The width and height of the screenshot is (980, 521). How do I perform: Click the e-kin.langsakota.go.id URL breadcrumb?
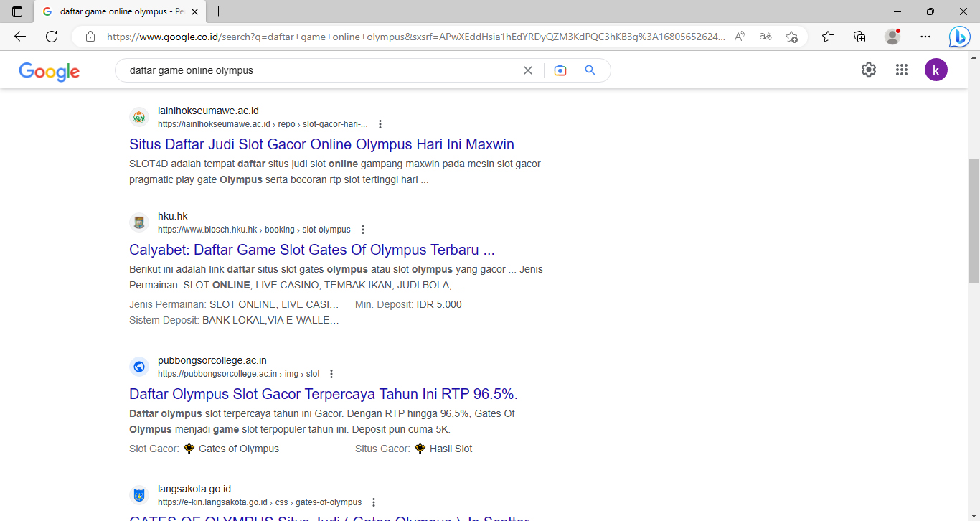click(x=260, y=502)
